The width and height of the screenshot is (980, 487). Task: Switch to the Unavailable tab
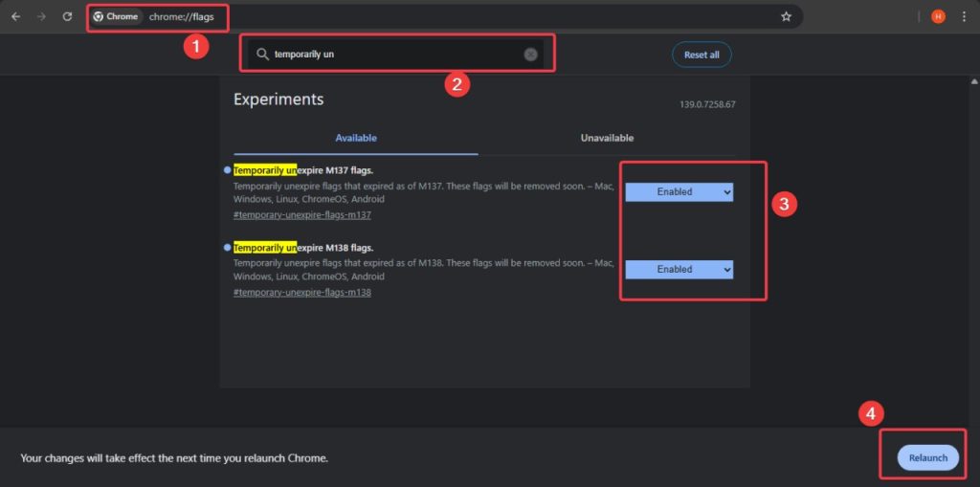[607, 138]
